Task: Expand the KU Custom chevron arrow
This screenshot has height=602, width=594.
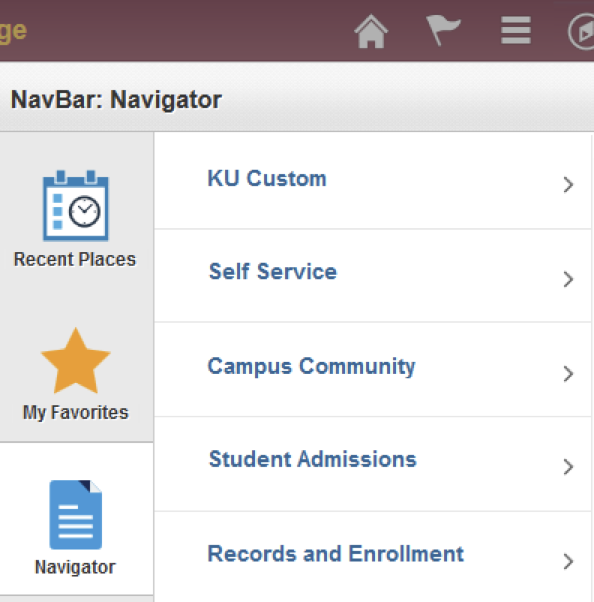Action: pos(568,185)
